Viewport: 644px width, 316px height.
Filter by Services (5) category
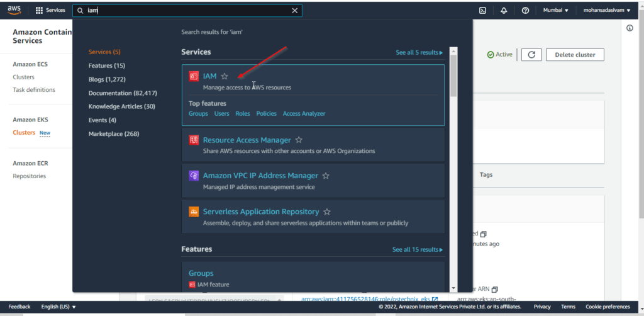point(104,52)
